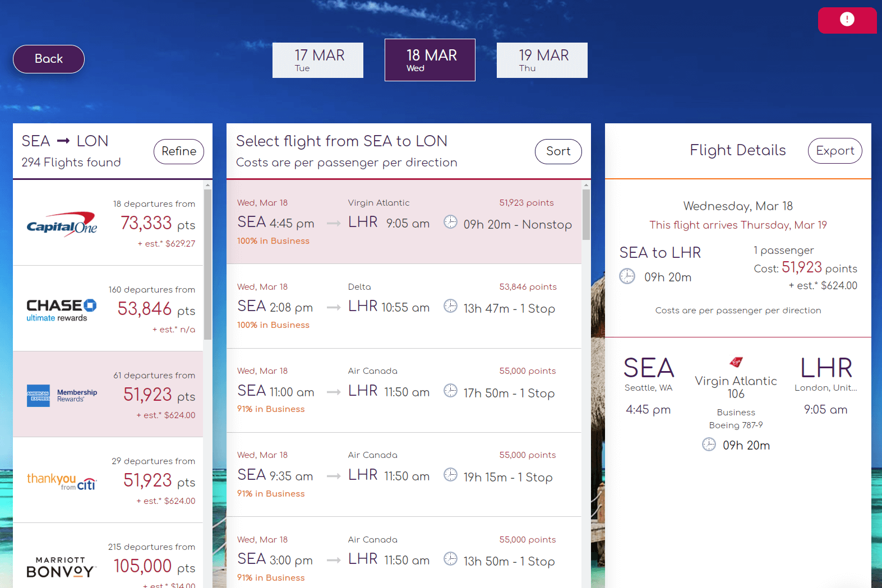Image resolution: width=882 pixels, height=588 pixels.
Task: Click the Marriott Bonvoy logo
Action: (x=62, y=567)
